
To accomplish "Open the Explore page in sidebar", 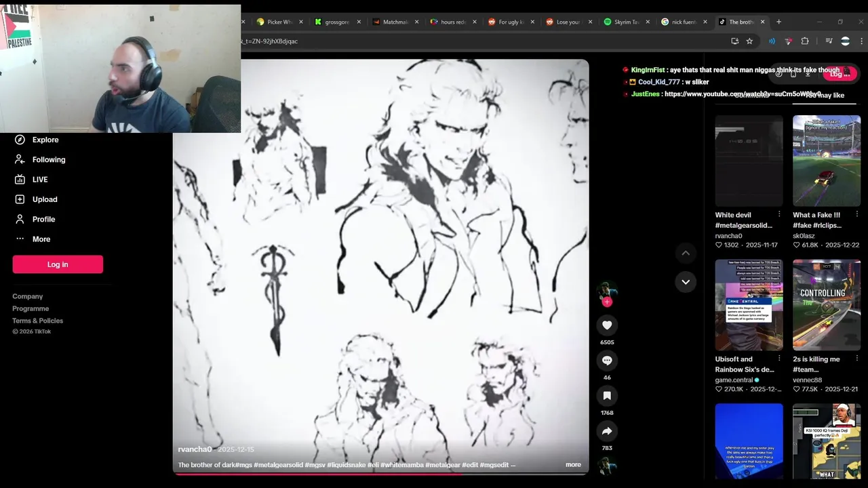I will click(37, 140).
